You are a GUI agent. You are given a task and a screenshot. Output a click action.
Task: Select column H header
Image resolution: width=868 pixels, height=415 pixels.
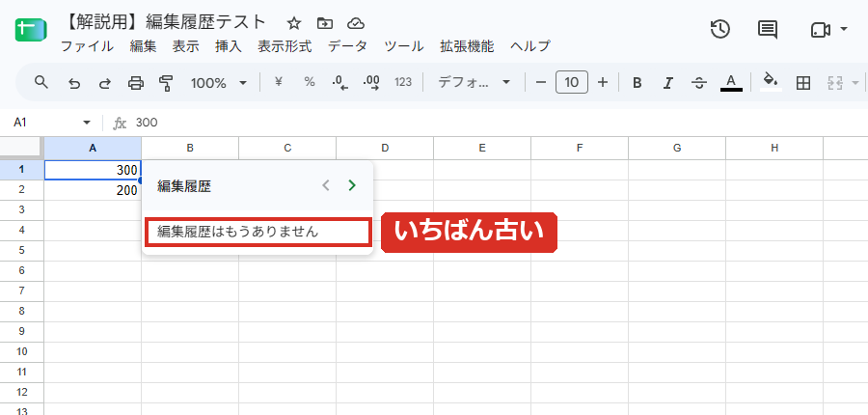coord(774,148)
